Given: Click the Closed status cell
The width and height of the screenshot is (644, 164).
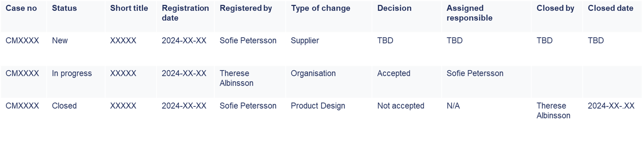Looking at the screenshot, I should tap(64, 106).
